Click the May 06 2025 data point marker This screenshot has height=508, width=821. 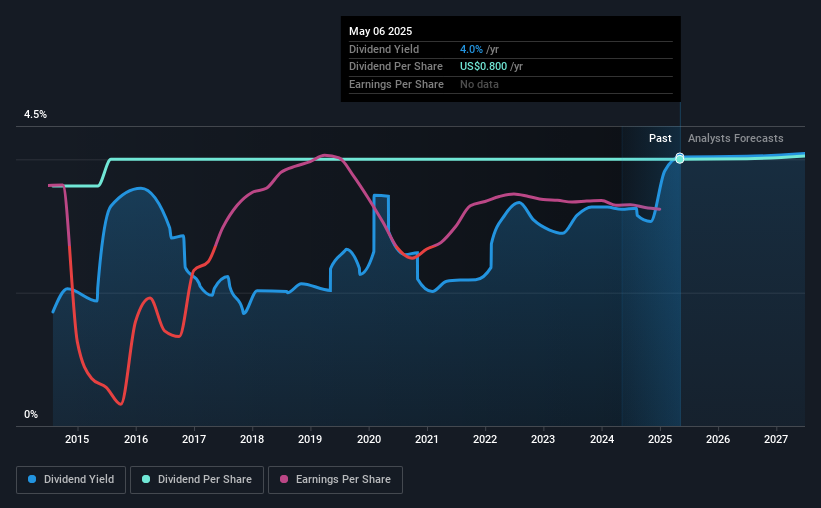pyautogui.click(x=680, y=158)
